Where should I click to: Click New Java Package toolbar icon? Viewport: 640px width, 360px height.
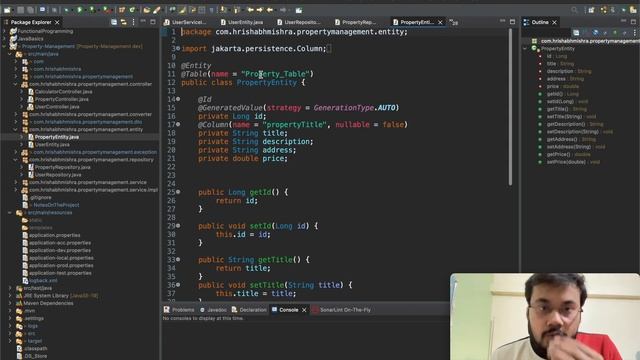click(122, 10)
